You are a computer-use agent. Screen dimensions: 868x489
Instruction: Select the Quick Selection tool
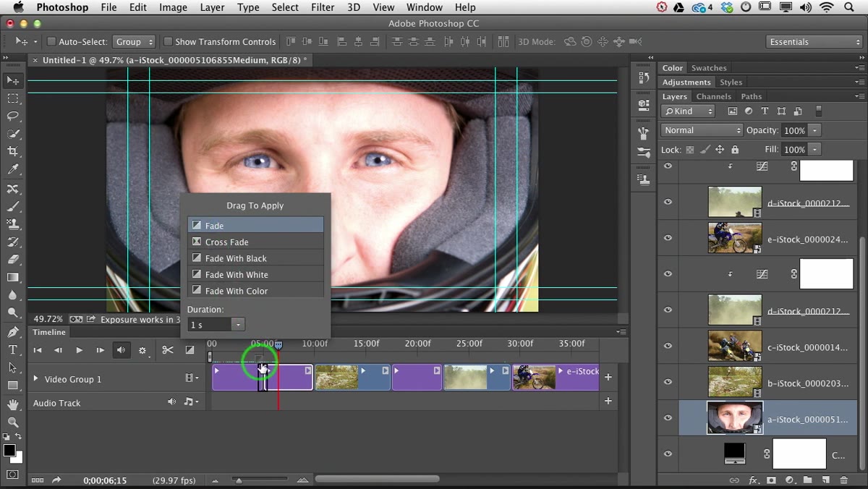(x=13, y=134)
